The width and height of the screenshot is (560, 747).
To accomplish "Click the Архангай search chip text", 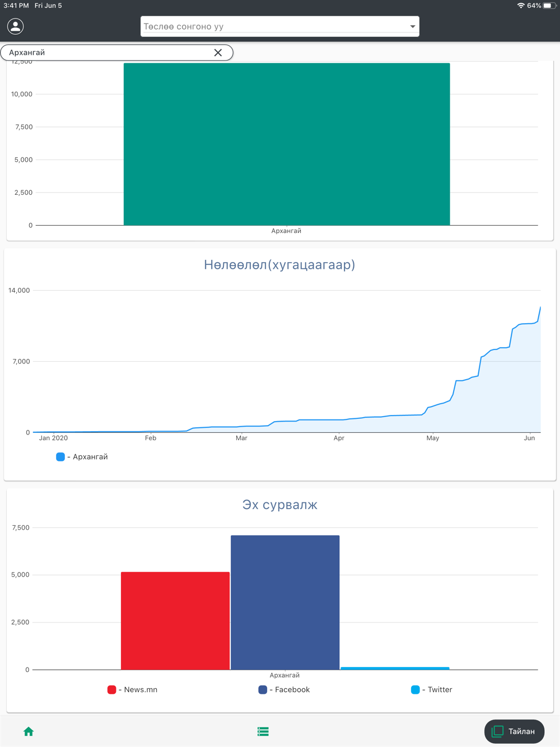I will tap(27, 53).
